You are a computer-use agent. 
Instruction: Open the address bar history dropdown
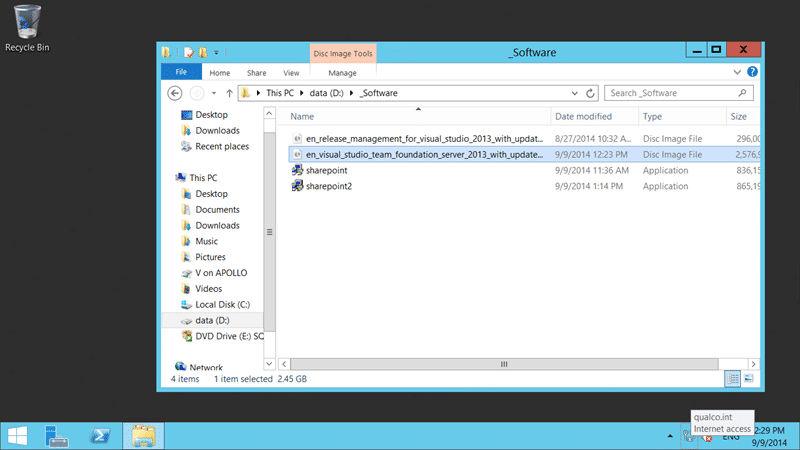[x=574, y=93]
